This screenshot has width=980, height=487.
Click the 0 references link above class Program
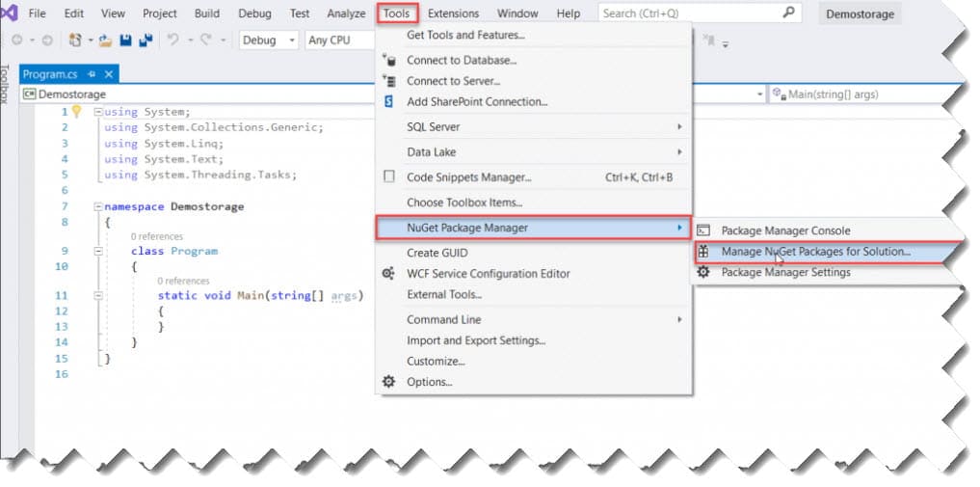pyautogui.click(x=157, y=236)
